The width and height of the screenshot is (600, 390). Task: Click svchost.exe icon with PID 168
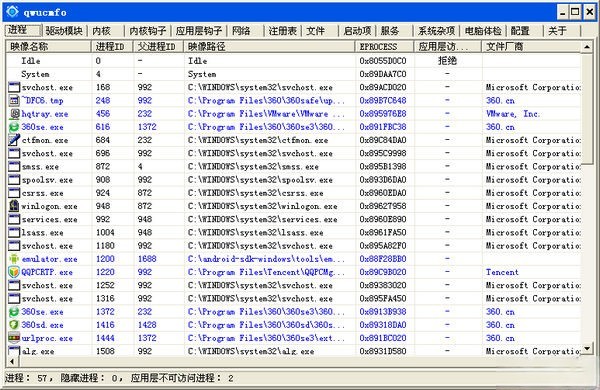[x=14, y=87]
